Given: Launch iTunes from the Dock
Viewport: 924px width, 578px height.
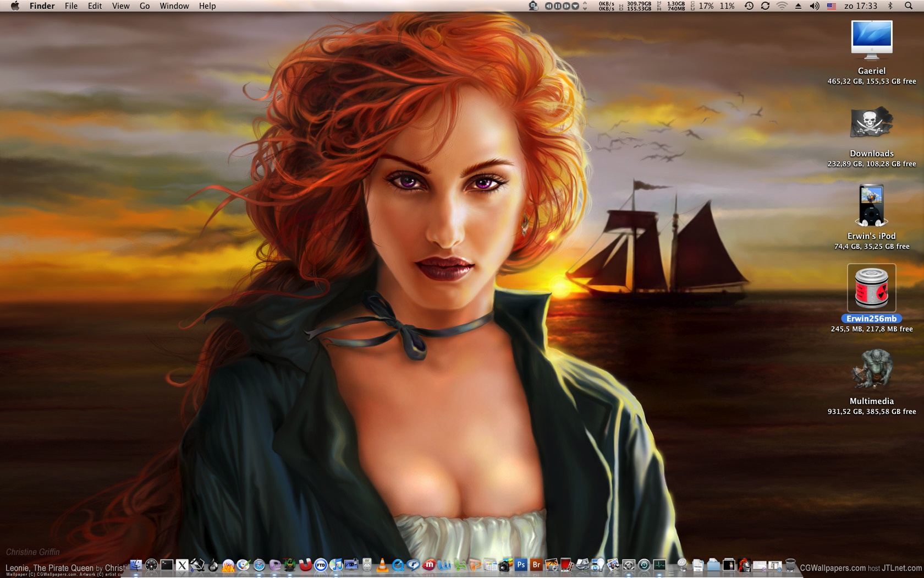Looking at the screenshot, I should coord(336,565).
